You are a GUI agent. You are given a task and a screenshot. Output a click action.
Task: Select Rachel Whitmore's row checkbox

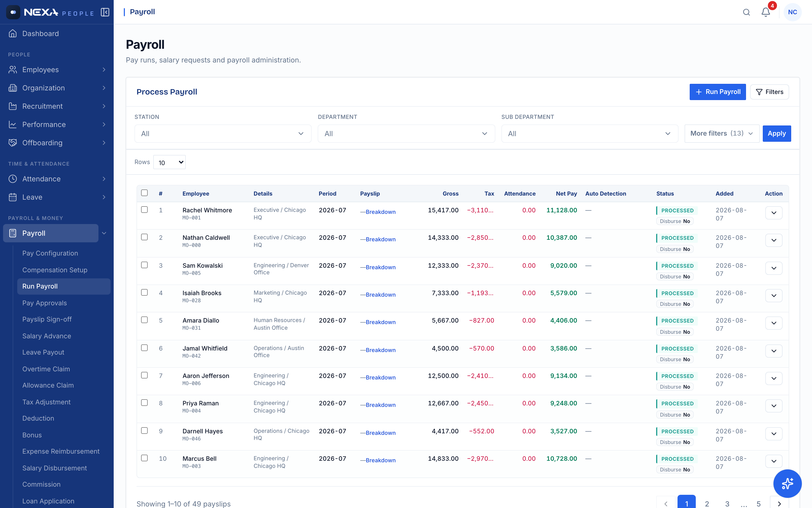(x=144, y=210)
